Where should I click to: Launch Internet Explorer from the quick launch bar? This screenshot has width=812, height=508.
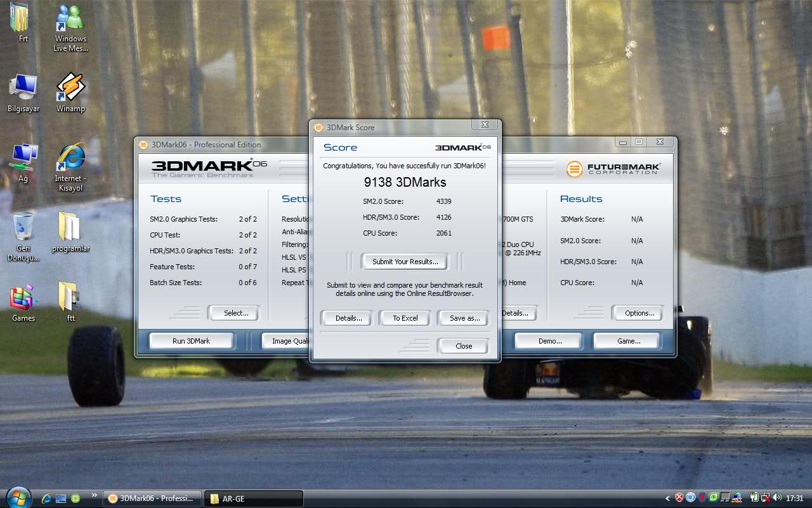(46, 498)
